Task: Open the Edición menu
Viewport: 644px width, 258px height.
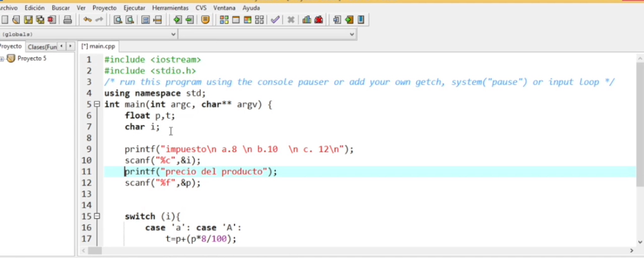Action: pyautogui.click(x=35, y=8)
